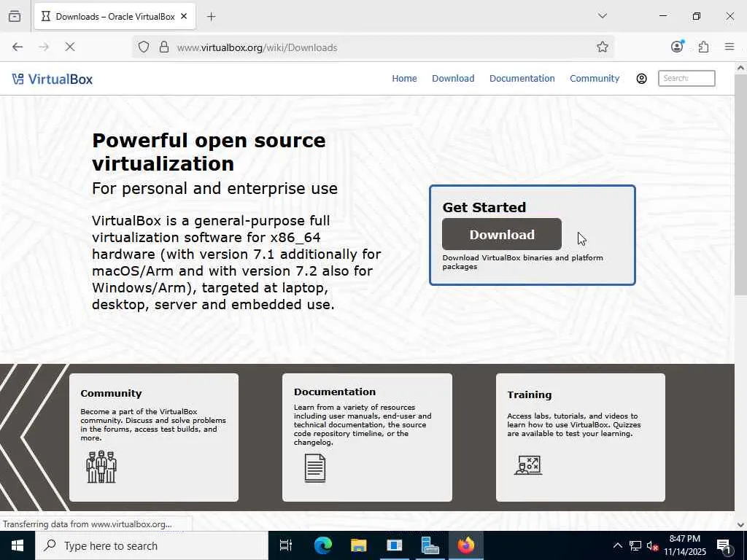Close the Downloads – Oracle VirtualBox tab
This screenshot has width=747, height=560.
click(x=184, y=16)
